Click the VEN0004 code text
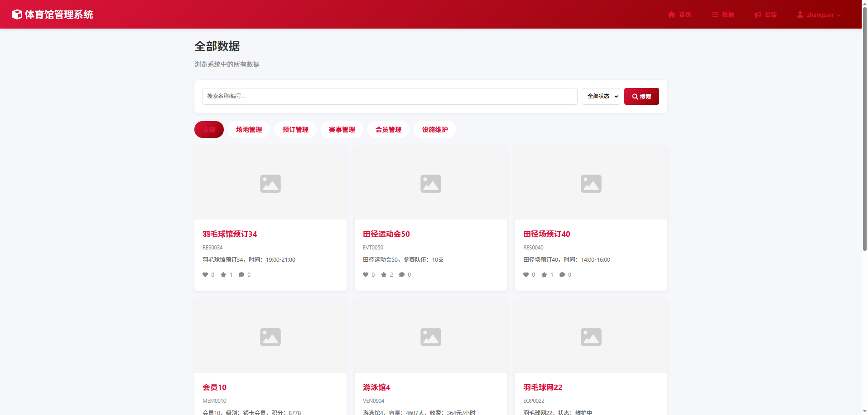 [373, 401]
